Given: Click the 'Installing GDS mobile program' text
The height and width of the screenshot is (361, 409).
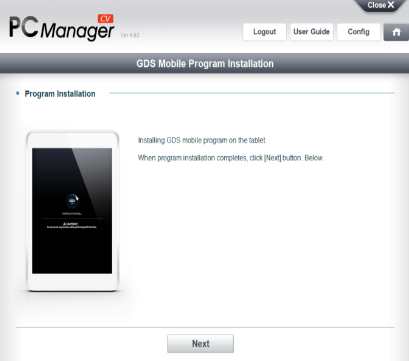Looking at the screenshot, I should pos(202,140).
